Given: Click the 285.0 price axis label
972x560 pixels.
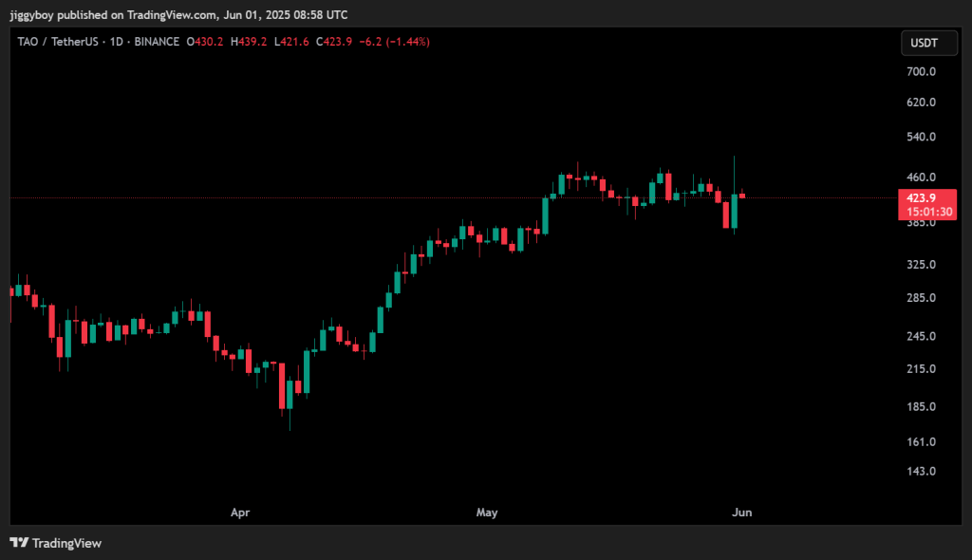Looking at the screenshot, I should click(x=921, y=298).
